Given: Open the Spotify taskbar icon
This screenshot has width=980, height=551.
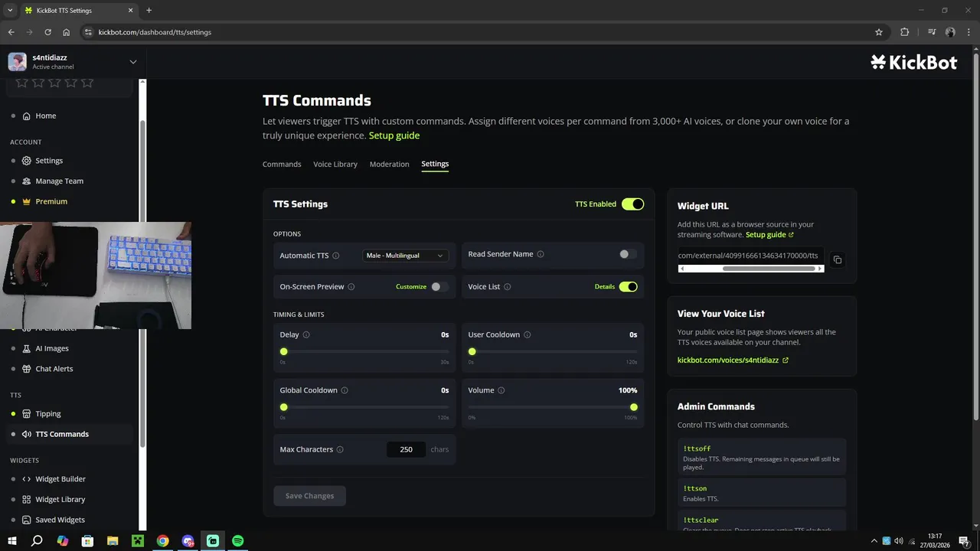Looking at the screenshot, I should point(238,541).
